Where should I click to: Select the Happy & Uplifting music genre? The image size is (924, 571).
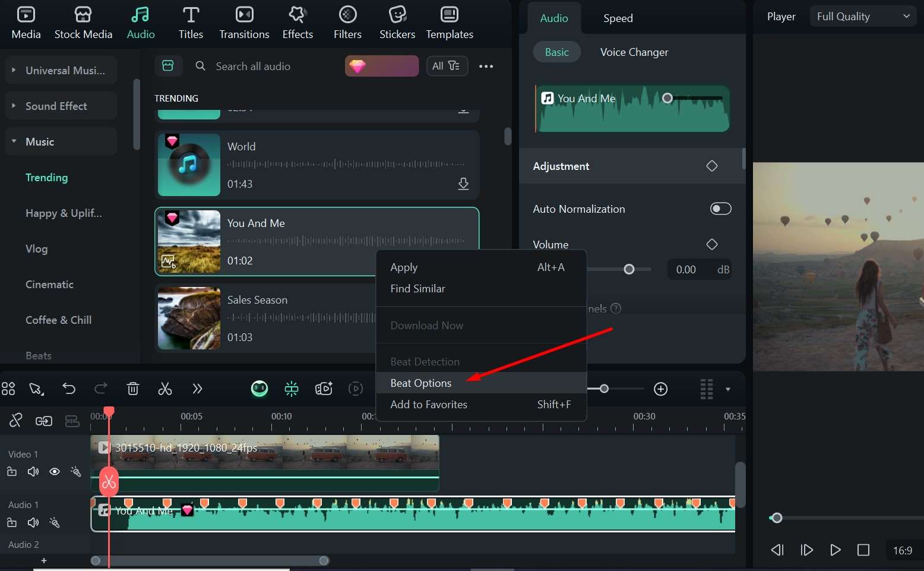(64, 213)
